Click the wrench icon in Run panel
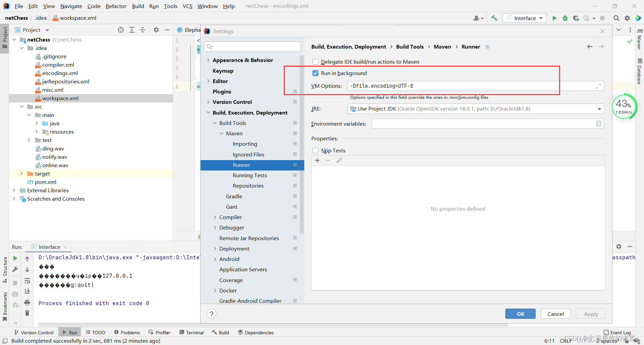 [x=15, y=269]
